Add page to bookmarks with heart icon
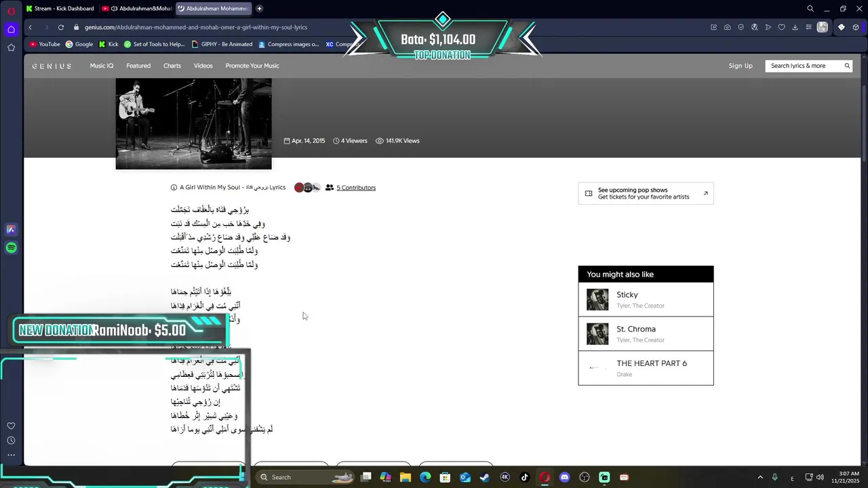Screen dimensions: 868x488 tap(781, 27)
